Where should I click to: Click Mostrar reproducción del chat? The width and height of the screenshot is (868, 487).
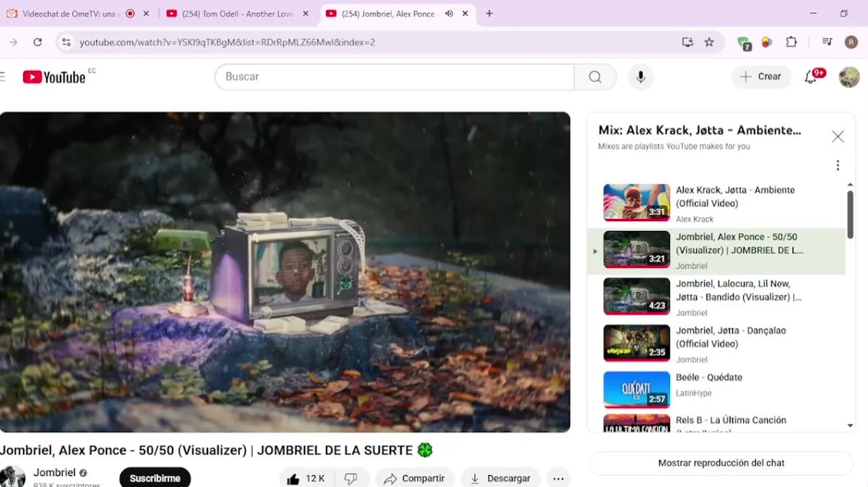721,463
